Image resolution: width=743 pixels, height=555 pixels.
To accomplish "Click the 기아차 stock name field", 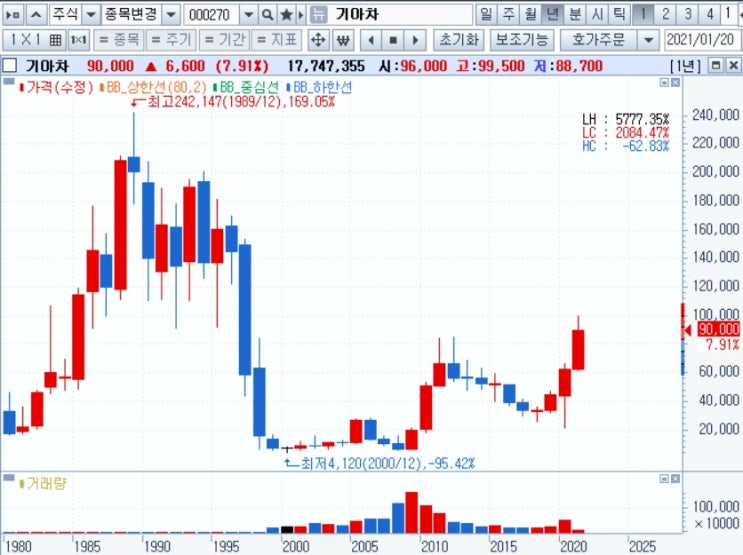I will pos(400,15).
